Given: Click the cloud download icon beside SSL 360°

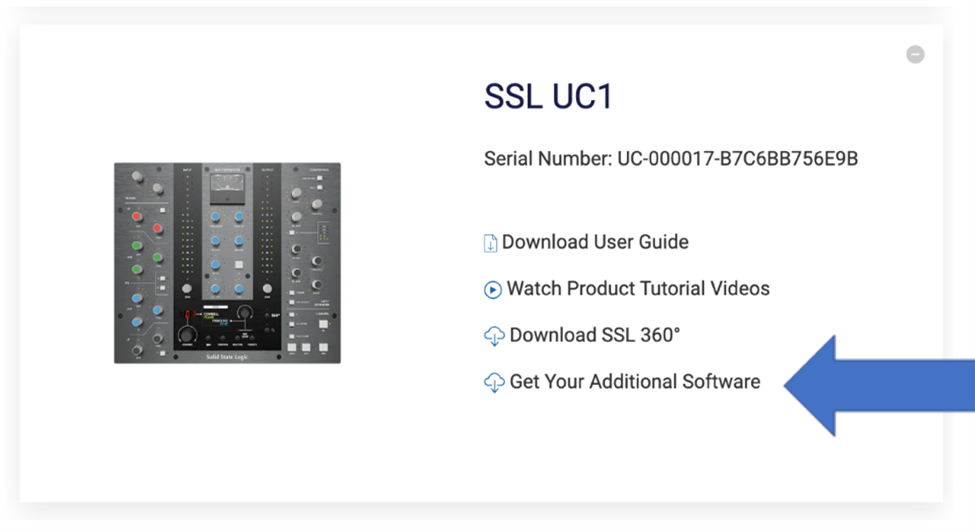Looking at the screenshot, I should pos(494,336).
